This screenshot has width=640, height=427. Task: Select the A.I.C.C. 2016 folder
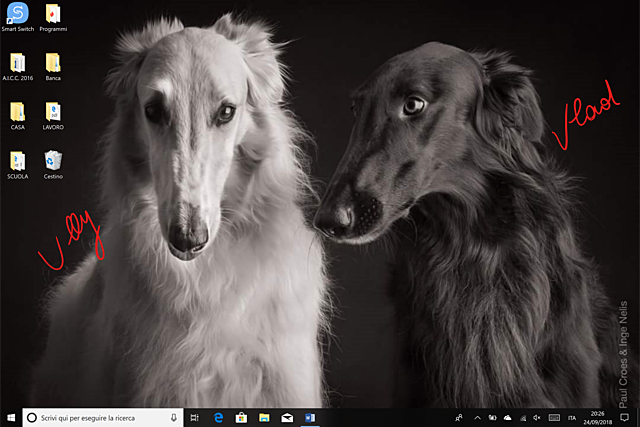18,67
